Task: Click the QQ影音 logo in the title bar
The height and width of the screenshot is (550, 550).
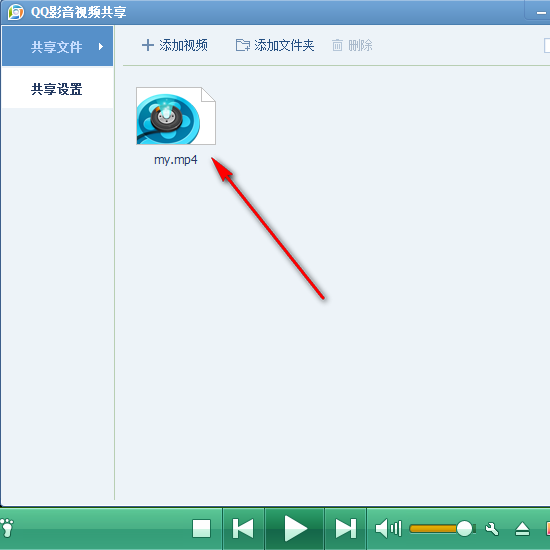Action: click(x=16, y=12)
